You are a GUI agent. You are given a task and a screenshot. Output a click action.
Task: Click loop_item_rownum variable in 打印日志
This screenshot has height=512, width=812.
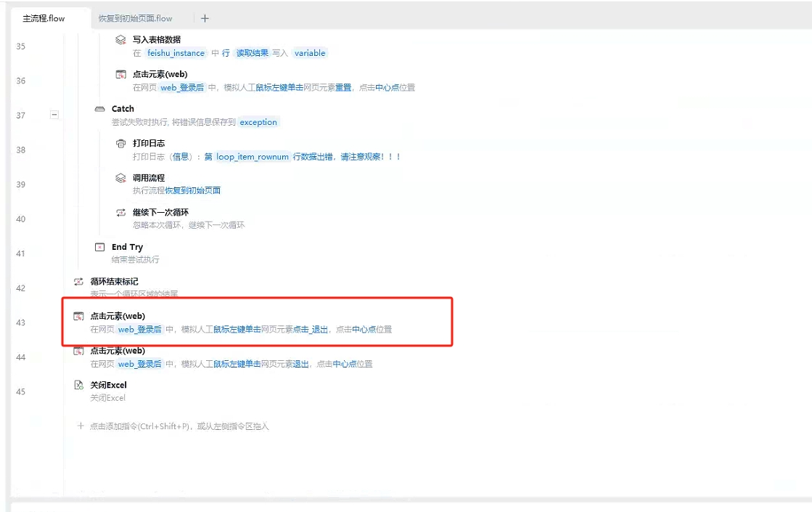tap(253, 156)
